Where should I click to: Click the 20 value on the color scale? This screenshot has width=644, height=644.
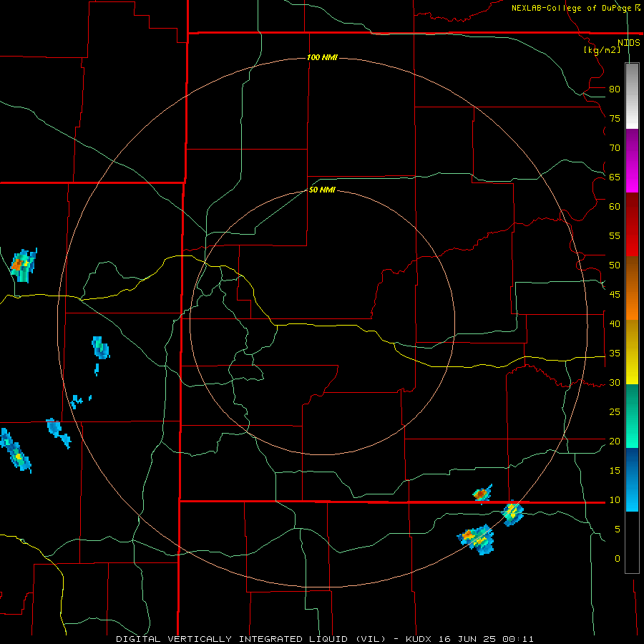pos(615,441)
